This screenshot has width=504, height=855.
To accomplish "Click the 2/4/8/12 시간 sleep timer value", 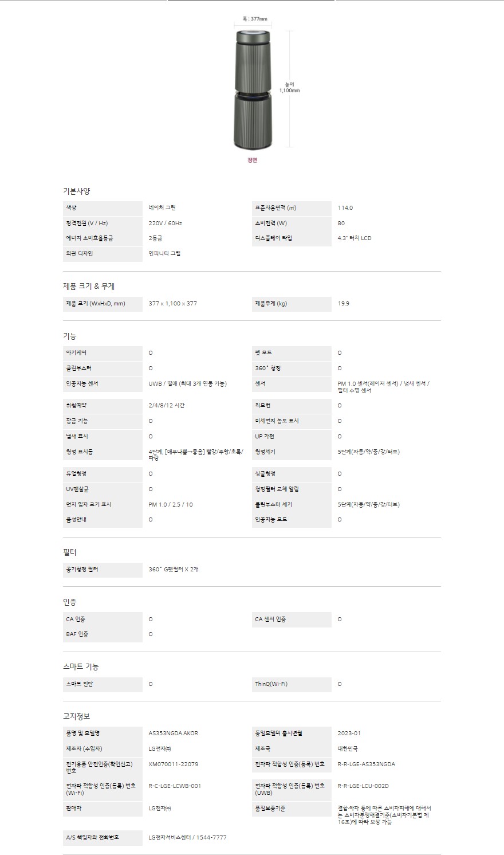I will point(167,406).
